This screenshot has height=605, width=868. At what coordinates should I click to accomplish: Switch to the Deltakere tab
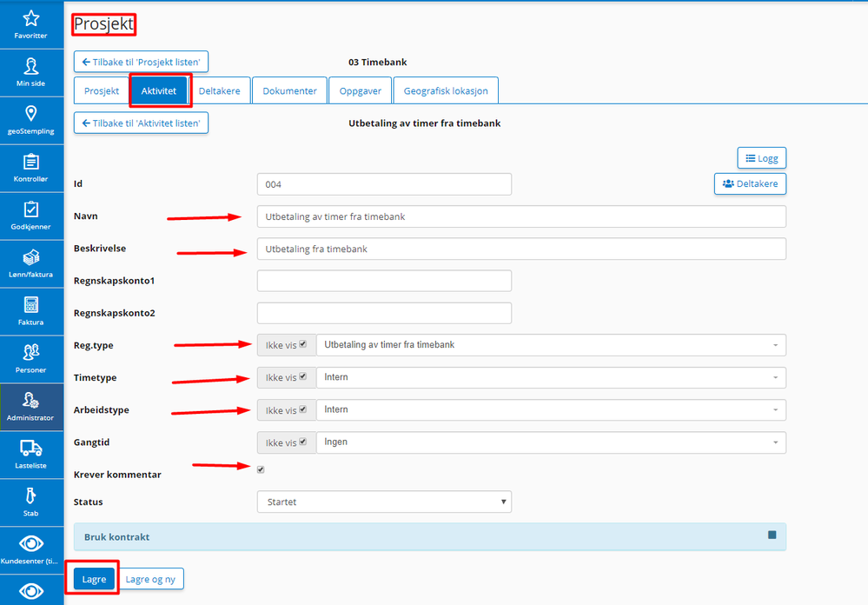coord(219,91)
